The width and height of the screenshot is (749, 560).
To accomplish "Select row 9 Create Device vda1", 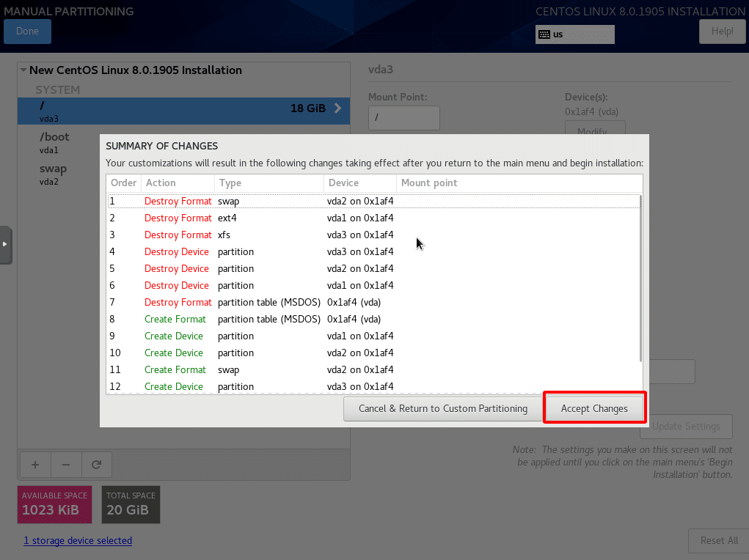I will click(373, 336).
